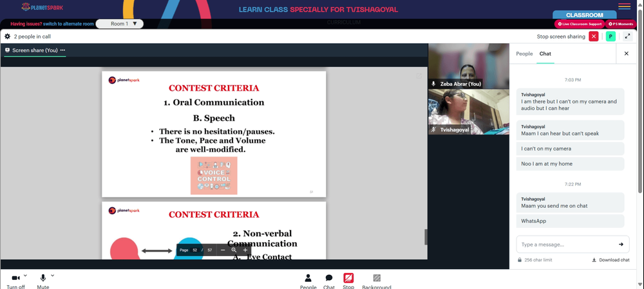Expand camera options chevron
This screenshot has height=289, width=644.
click(x=26, y=275)
